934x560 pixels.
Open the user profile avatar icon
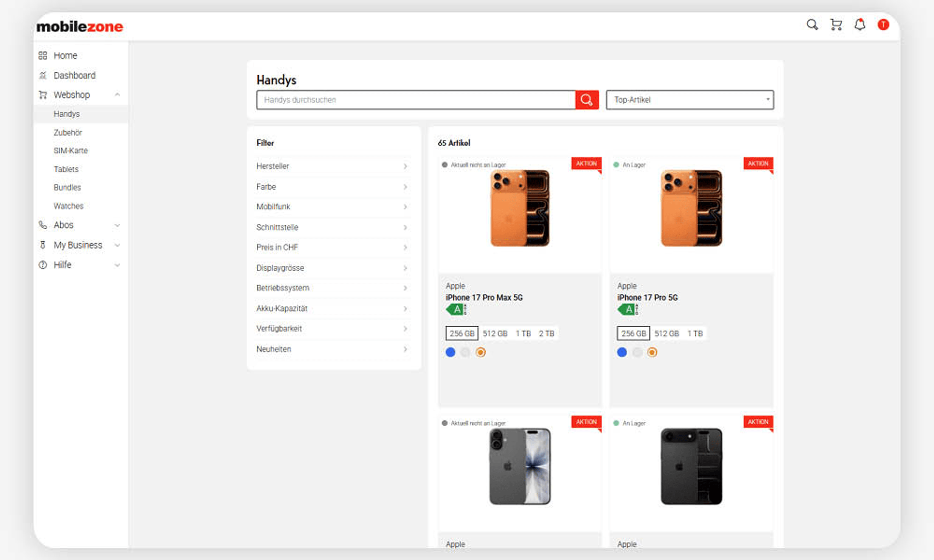click(x=884, y=25)
